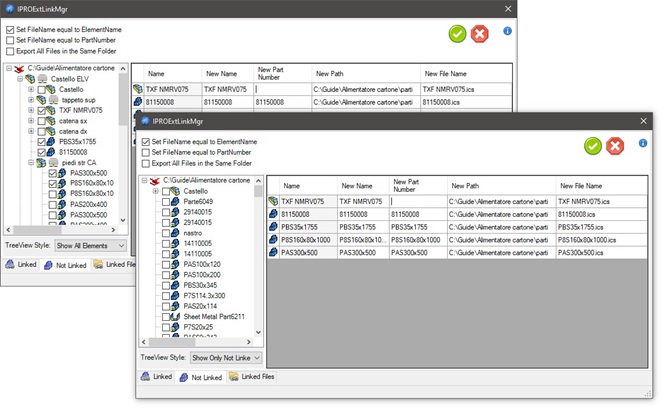Viewport: 664px width, 408px height.
Task: Click part icon next to P7S114.3x300
Action: [175, 296]
